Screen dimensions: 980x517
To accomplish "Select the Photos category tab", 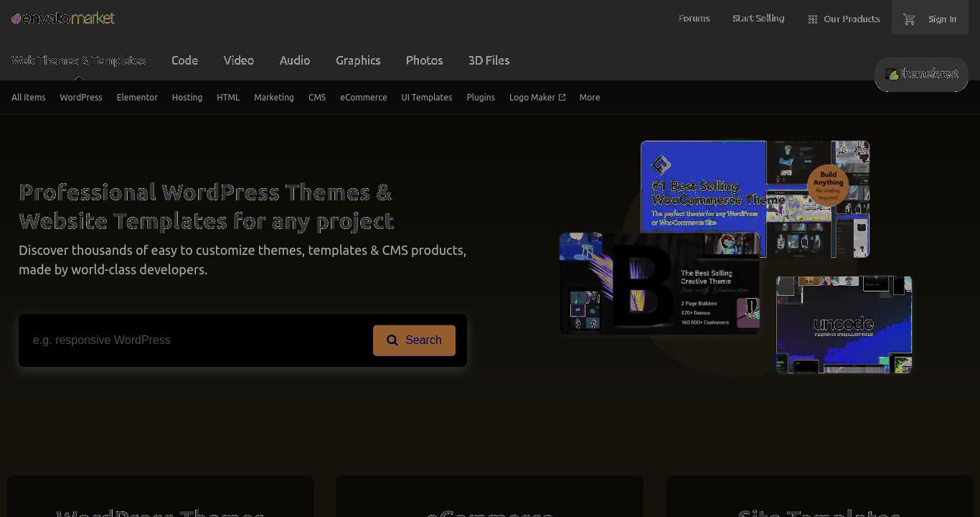I will (x=424, y=60).
